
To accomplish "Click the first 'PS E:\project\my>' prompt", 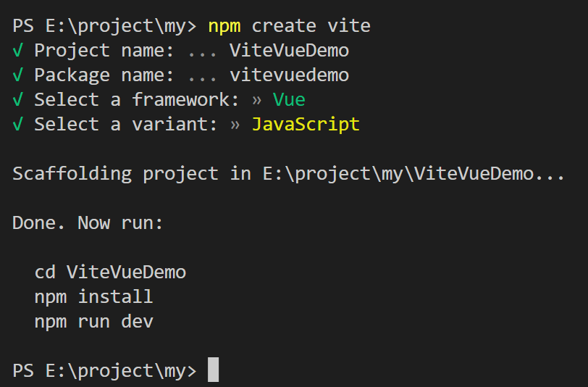I will point(104,27).
